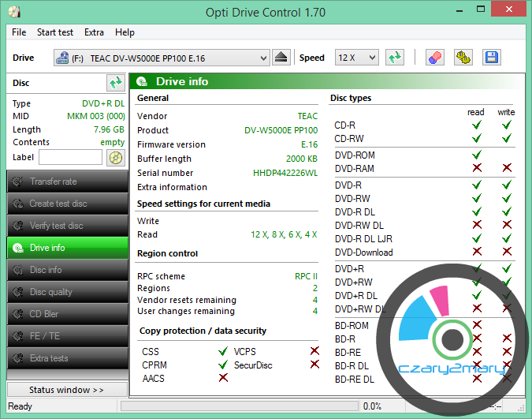532x419 pixels.
Task: Click the erase disc icon
Action: point(434,58)
